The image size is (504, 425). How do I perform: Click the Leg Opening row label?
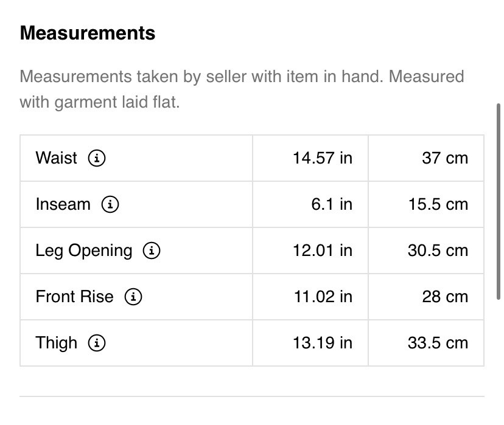84,251
